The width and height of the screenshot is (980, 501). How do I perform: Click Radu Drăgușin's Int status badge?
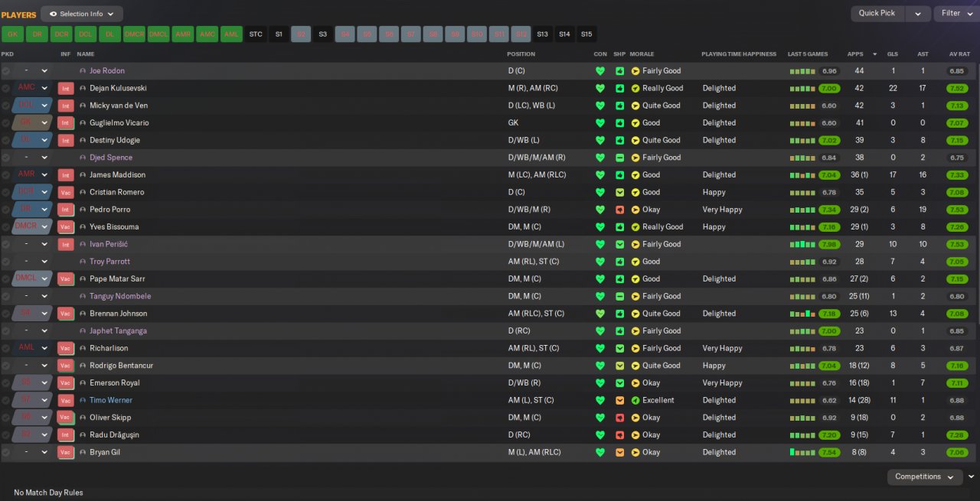pyautogui.click(x=66, y=435)
